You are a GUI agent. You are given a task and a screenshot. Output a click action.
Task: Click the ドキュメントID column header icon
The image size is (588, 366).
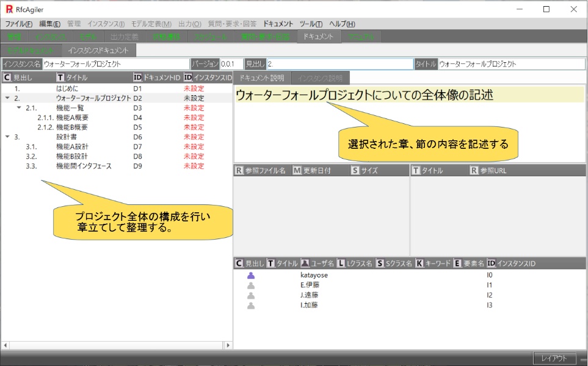pyautogui.click(x=137, y=77)
